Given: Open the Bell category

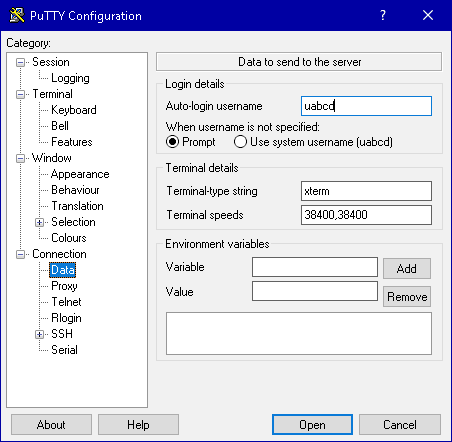Looking at the screenshot, I should pyautogui.click(x=60, y=126).
